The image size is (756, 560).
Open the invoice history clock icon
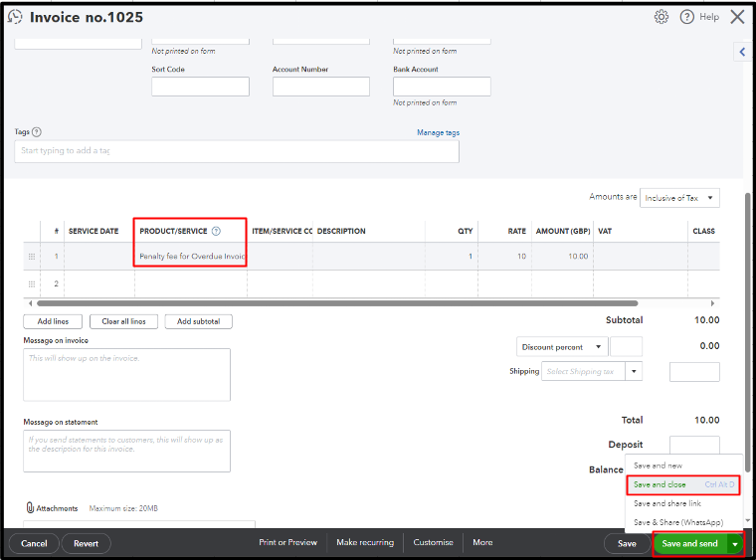(x=15, y=17)
